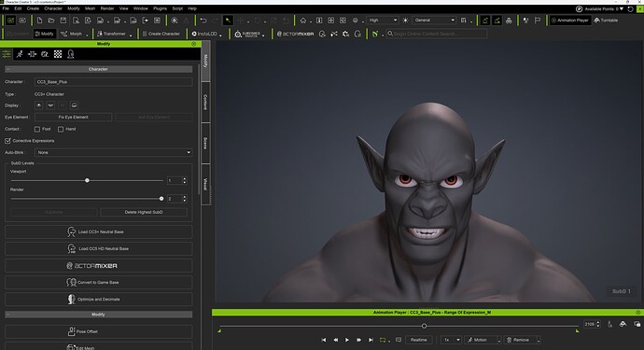
Task: Select the Attribute sliders tab icon
Action: click(x=7, y=54)
